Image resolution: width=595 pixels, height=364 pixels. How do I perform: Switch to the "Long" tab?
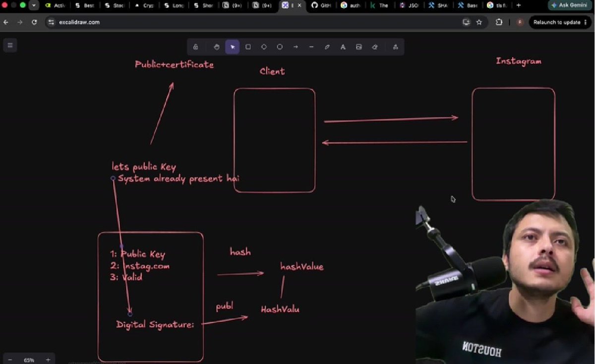(174, 5)
